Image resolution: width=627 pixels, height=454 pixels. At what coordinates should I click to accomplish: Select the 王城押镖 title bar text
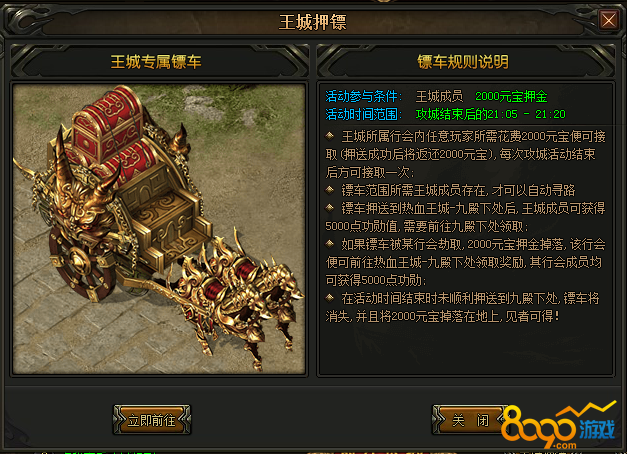click(312, 22)
